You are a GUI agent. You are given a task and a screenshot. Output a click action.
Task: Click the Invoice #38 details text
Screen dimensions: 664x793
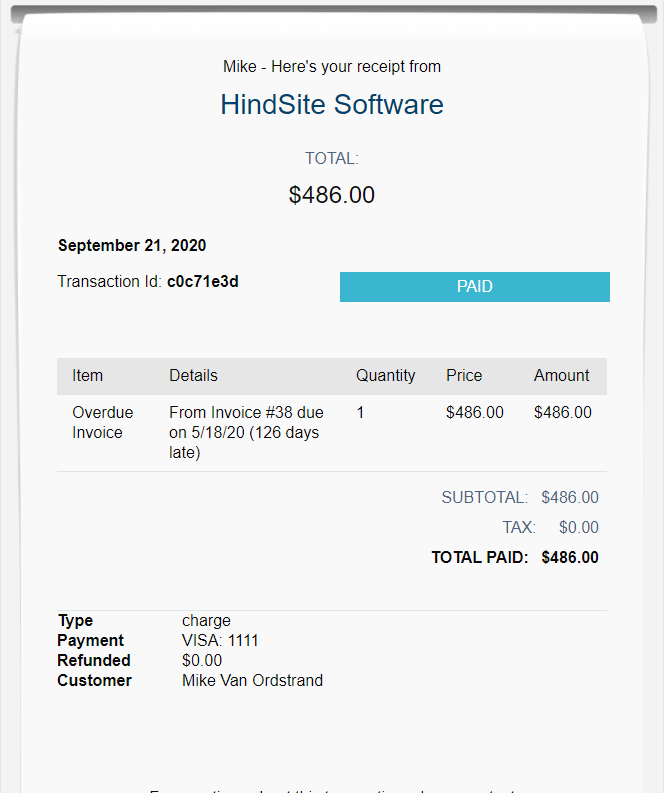point(246,432)
